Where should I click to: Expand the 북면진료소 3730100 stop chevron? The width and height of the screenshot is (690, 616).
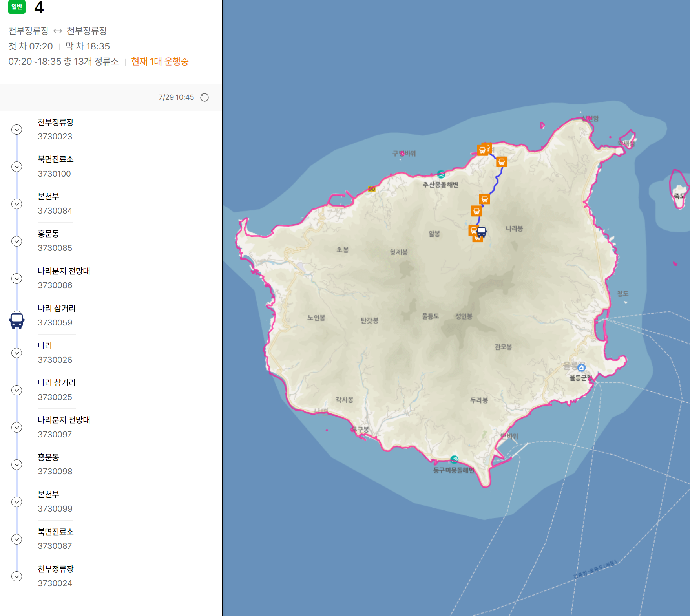coord(16,167)
